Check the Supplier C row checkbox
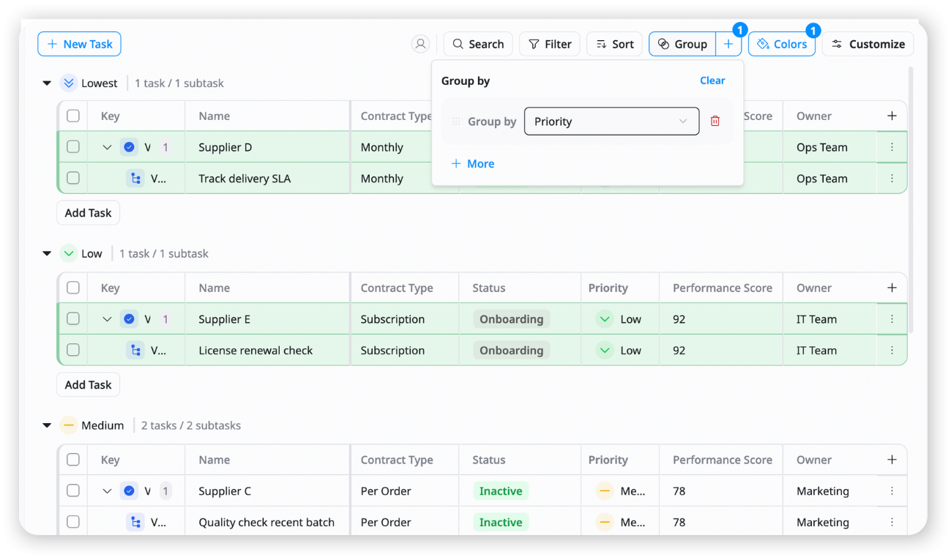The width and height of the screenshot is (951, 560). 73,490
